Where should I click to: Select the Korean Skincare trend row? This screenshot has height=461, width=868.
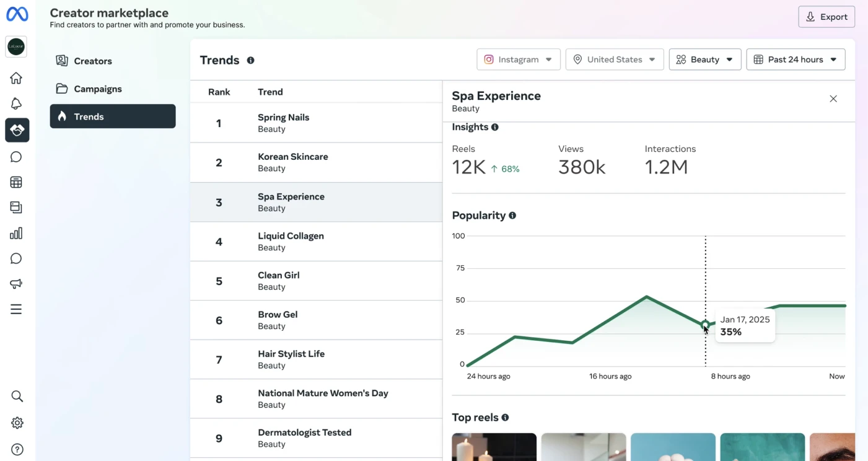pos(316,162)
